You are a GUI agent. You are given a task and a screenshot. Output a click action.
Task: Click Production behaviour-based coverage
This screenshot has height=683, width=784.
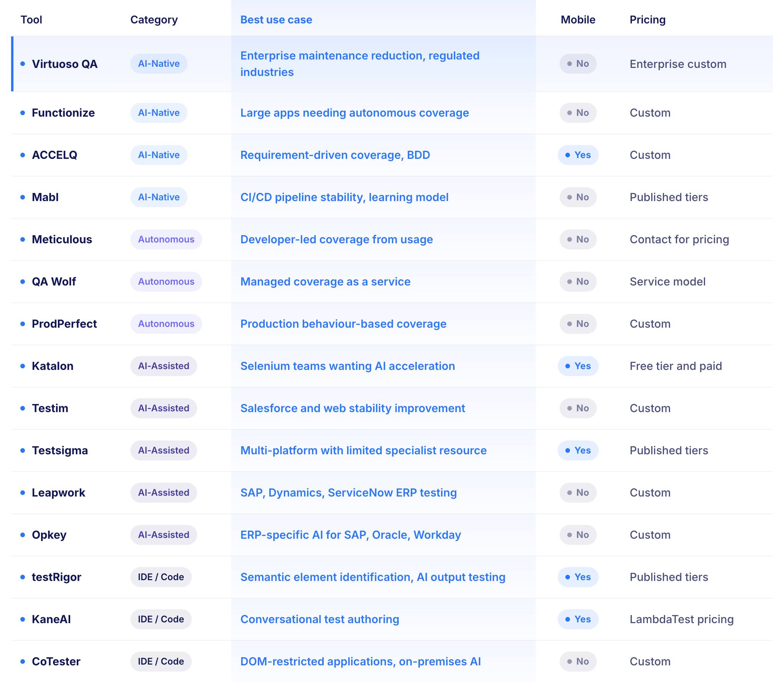(x=343, y=324)
